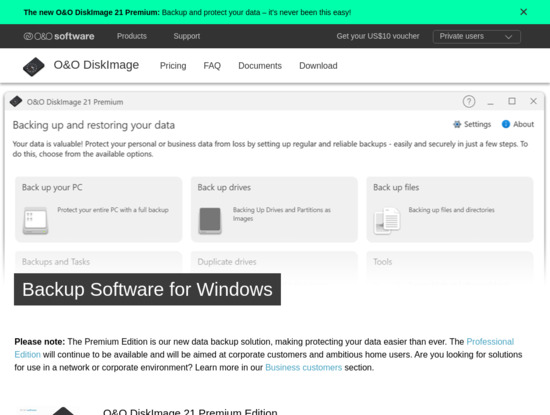Open the Download tab
Screen dimensions: 550x415
pos(318,66)
